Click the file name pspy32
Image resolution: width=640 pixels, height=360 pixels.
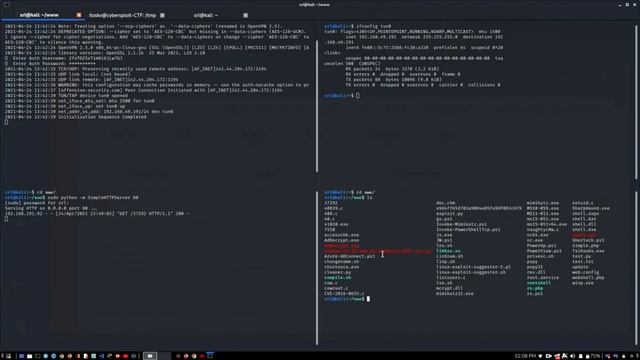[535, 267]
